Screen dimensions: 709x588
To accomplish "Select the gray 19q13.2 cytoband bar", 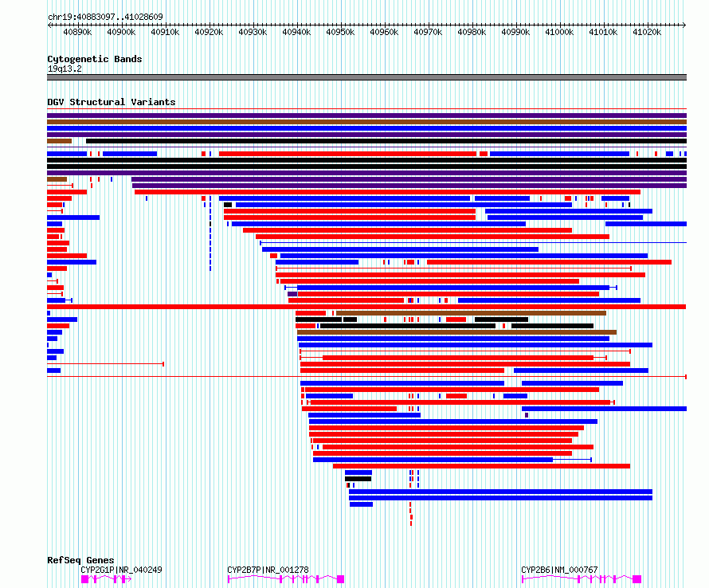I will pyautogui.click(x=366, y=77).
